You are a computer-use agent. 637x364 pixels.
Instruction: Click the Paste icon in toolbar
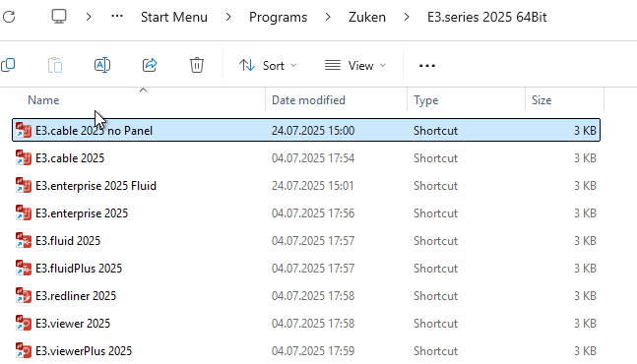point(55,65)
